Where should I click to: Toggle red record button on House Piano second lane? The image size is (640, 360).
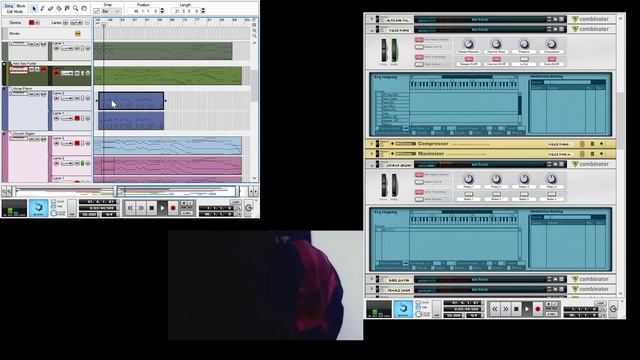[x=77, y=118]
